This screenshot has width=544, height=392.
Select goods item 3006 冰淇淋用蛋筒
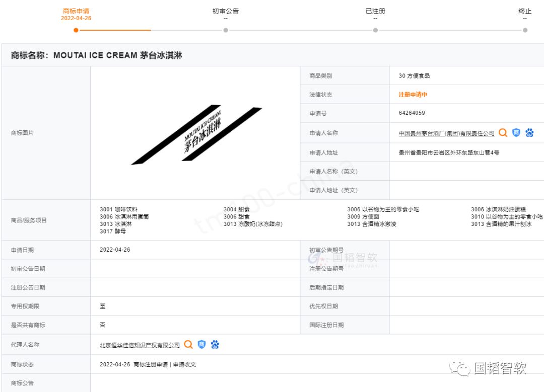(x=124, y=216)
